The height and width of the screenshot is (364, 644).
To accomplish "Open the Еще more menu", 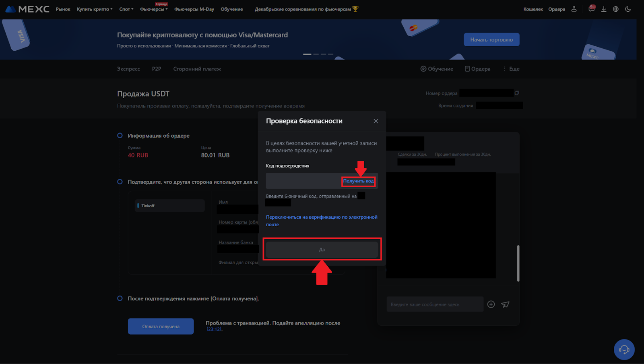I will pyautogui.click(x=511, y=69).
